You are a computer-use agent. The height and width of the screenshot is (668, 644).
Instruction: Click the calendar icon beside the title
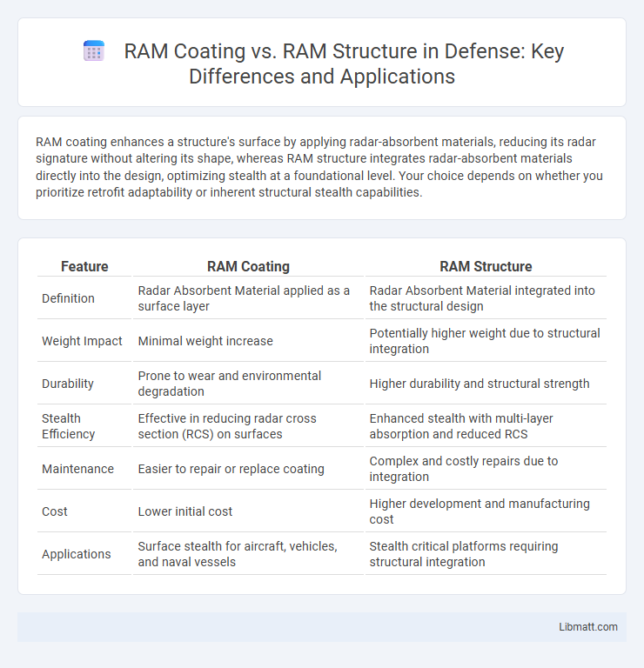[94, 50]
